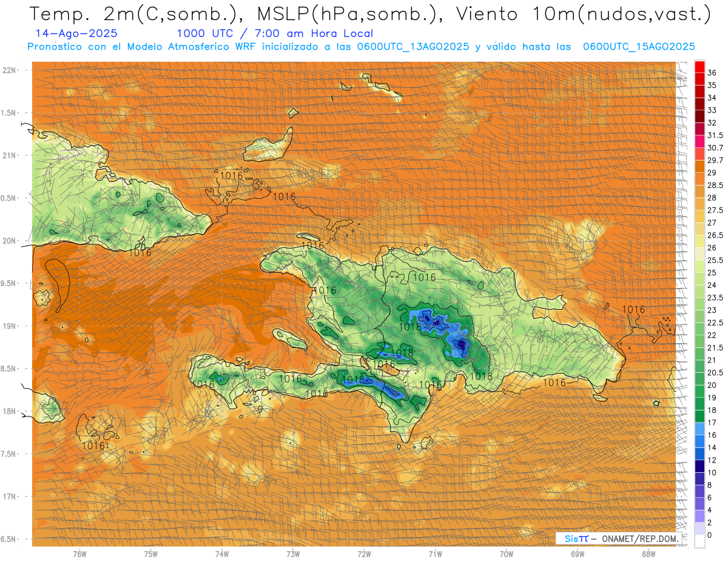
Task: Click legend value '16'
Action: point(712,435)
